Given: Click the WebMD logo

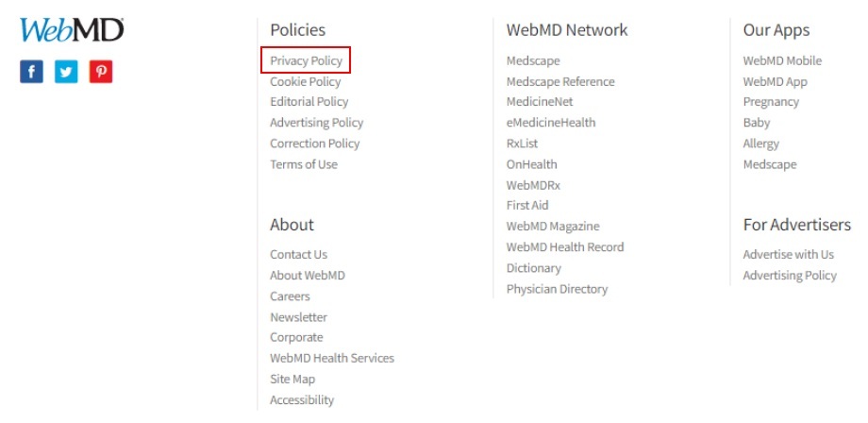Looking at the screenshot, I should pos(72,30).
